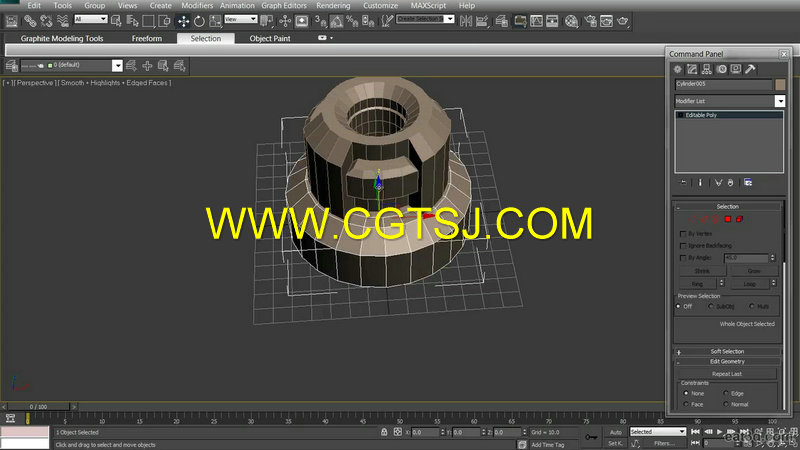The width and height of the screenshot is (800, 450).
Task: Select the Multi preview selection radio
Action: click(752, 307)
